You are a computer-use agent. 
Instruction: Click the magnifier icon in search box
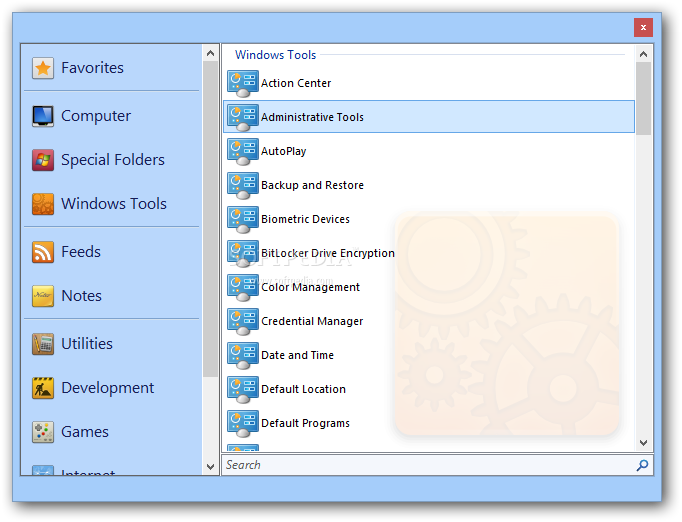pyautogui.click(x=642, y=465)
